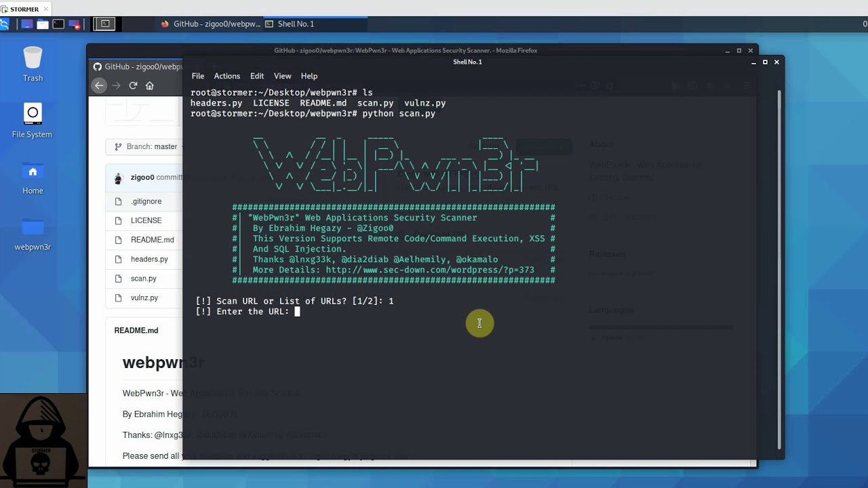Image resolution: width=868 pixels, height=488 pixels.
Task: Open the File System desktop icon
Action: click(x=32, y=121)
